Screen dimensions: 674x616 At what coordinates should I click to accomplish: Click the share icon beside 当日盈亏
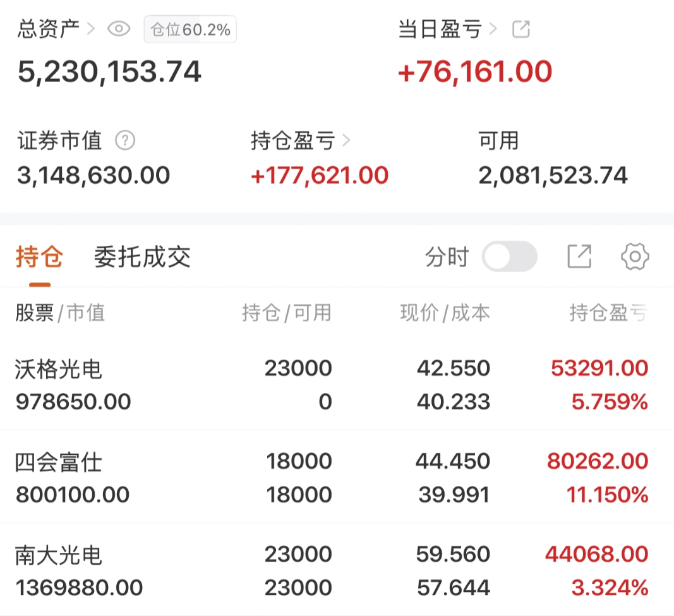tap(521, 29)
